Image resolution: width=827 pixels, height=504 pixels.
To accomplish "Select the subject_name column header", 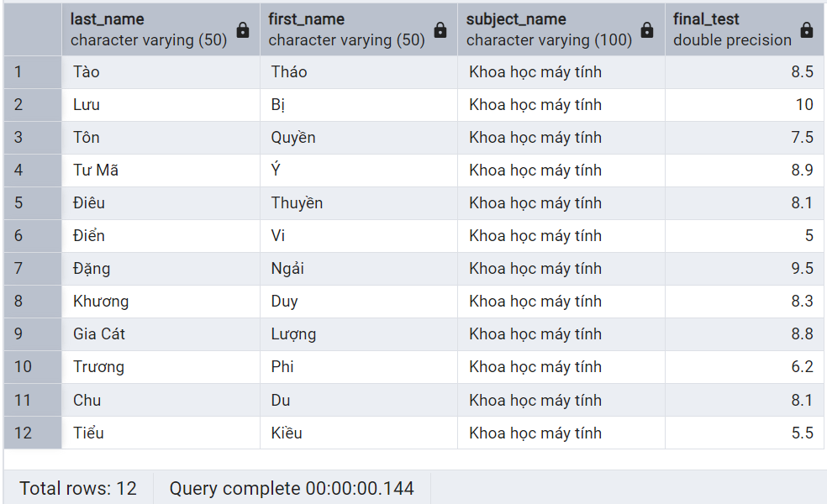I will click(548, 29).
